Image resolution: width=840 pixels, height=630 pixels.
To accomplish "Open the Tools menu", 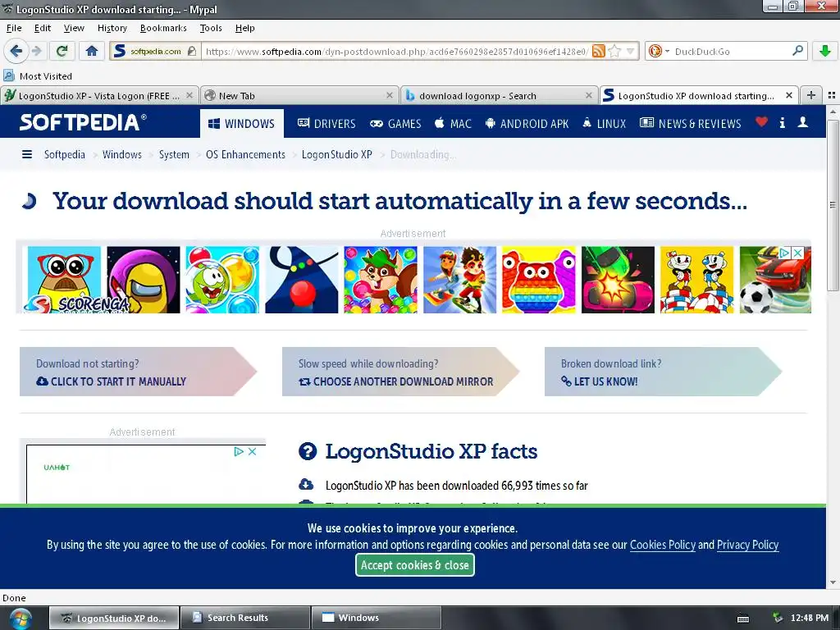I will click(x=211, y=28).
